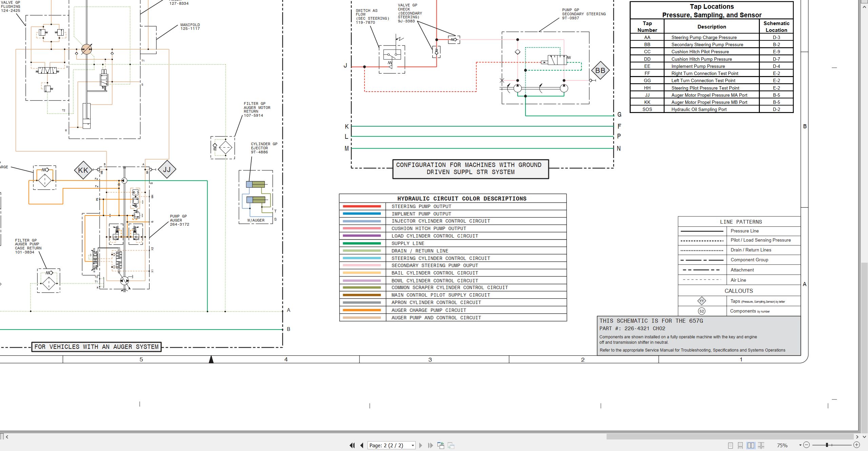
Task: Click 'DRAIN / RETURN LINE' legend entry
Action: coord(420,251)
